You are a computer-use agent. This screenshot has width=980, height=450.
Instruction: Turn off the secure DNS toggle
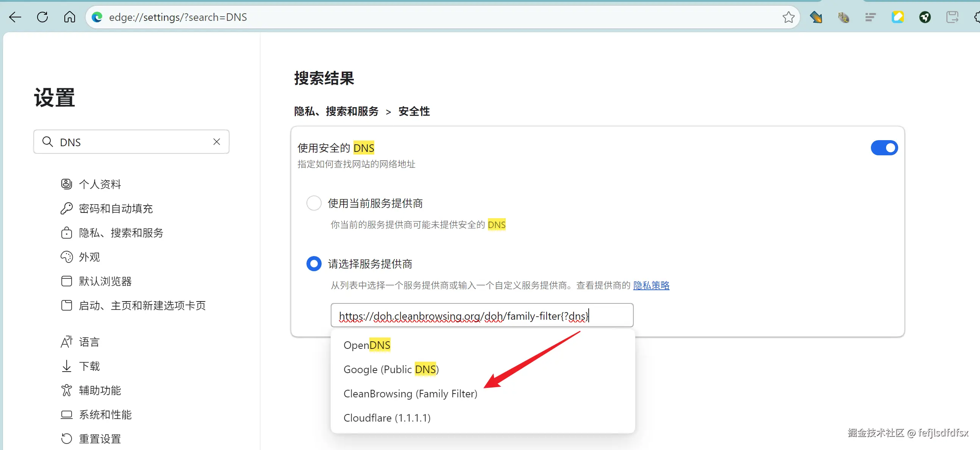click(884, 148)
